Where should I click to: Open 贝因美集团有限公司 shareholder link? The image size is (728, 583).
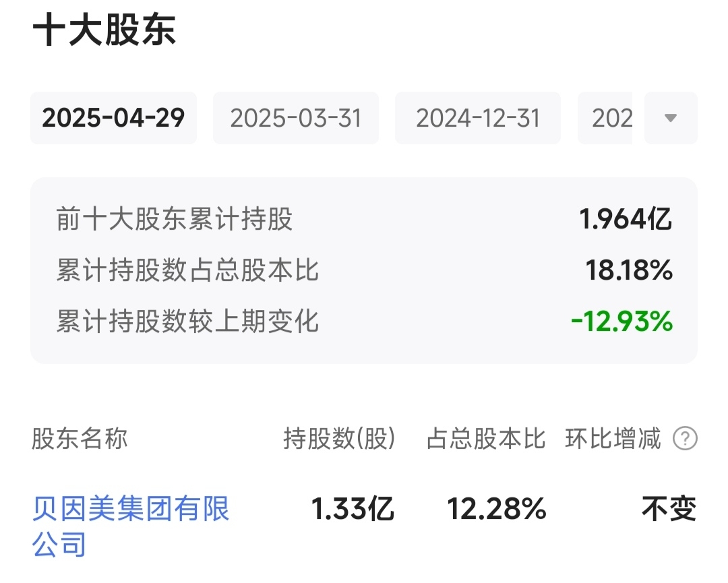pos(131,526)
